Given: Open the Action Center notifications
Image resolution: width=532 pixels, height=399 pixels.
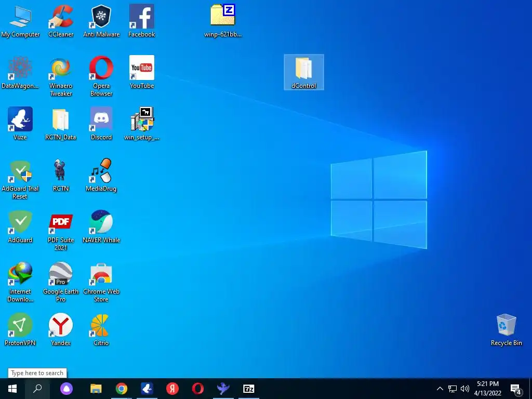Looking at the screenshot, I should (x=516, y=389).
